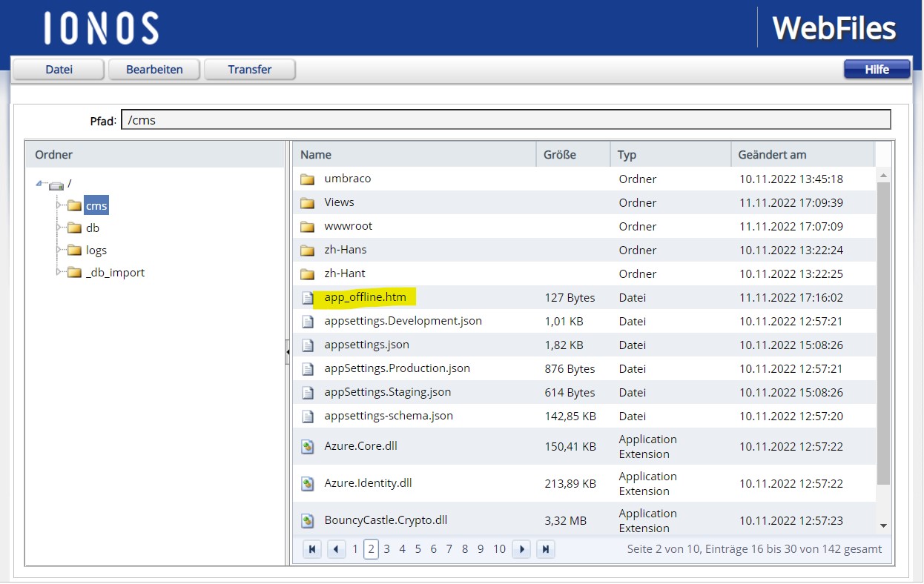Click the appSettings.Staging.json file icon

click(x=307, y=392)
